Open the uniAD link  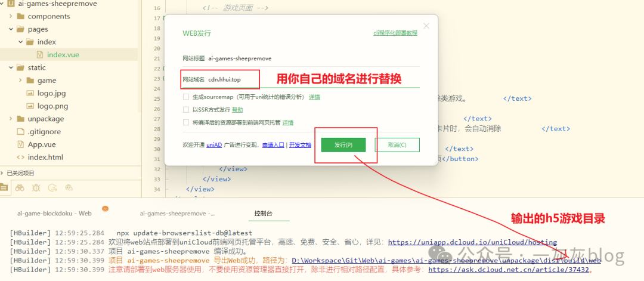214,145
